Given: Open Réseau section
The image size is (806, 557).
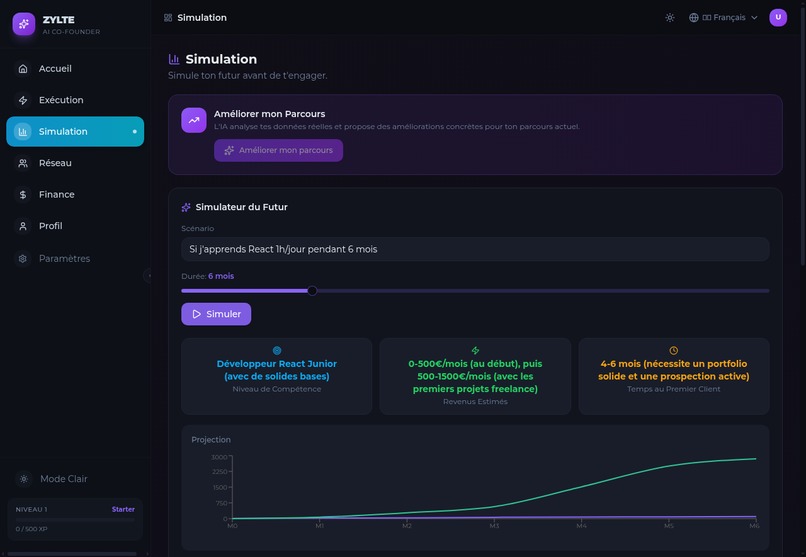Looking at the screenshot, I should [x=75, y=163].
